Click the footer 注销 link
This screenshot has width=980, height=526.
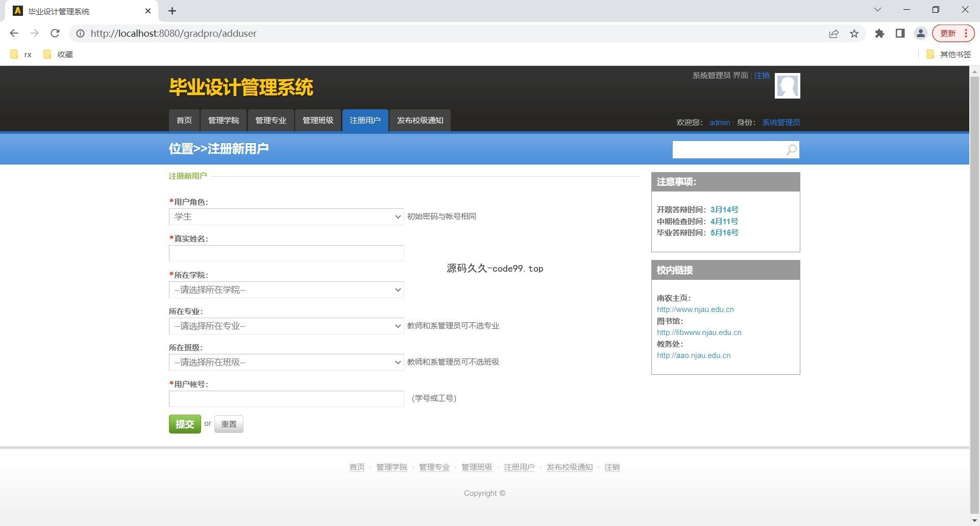point(612,467)
